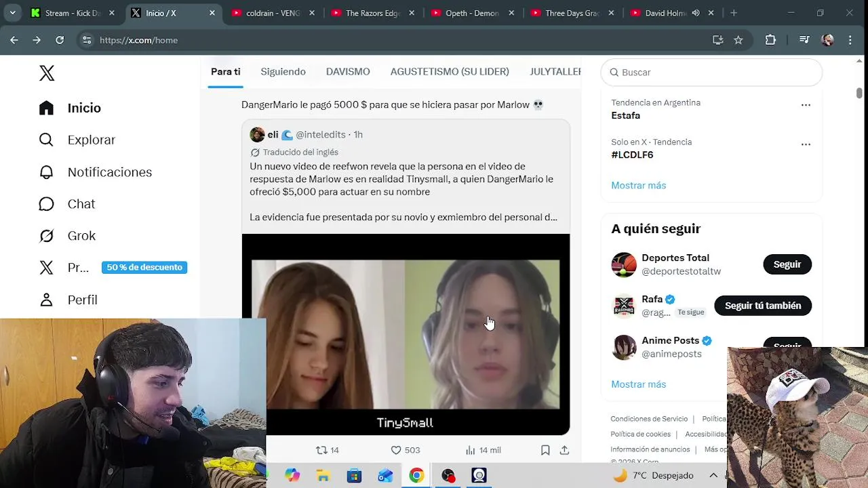Open Condiciones de Servicio link

coord(649,419)
